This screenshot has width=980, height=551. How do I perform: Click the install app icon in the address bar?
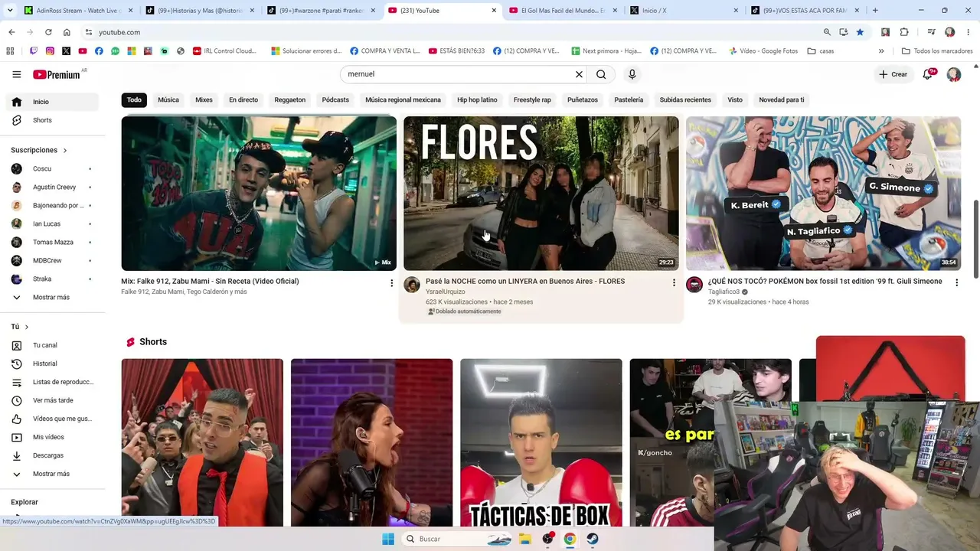(843, 32)
